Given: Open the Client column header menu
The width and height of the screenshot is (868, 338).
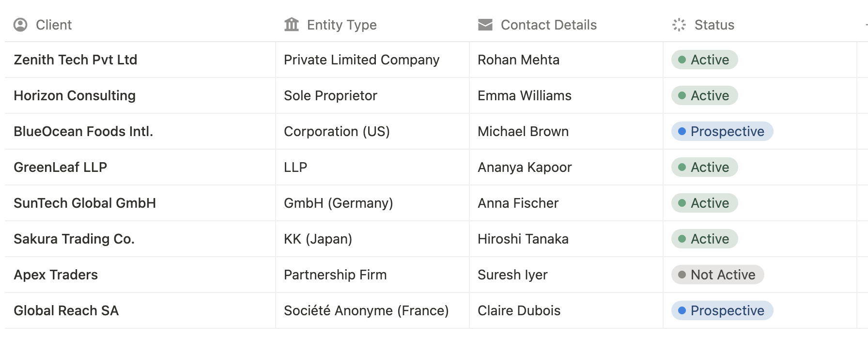Looking at the screenshot, I should 54,25.
